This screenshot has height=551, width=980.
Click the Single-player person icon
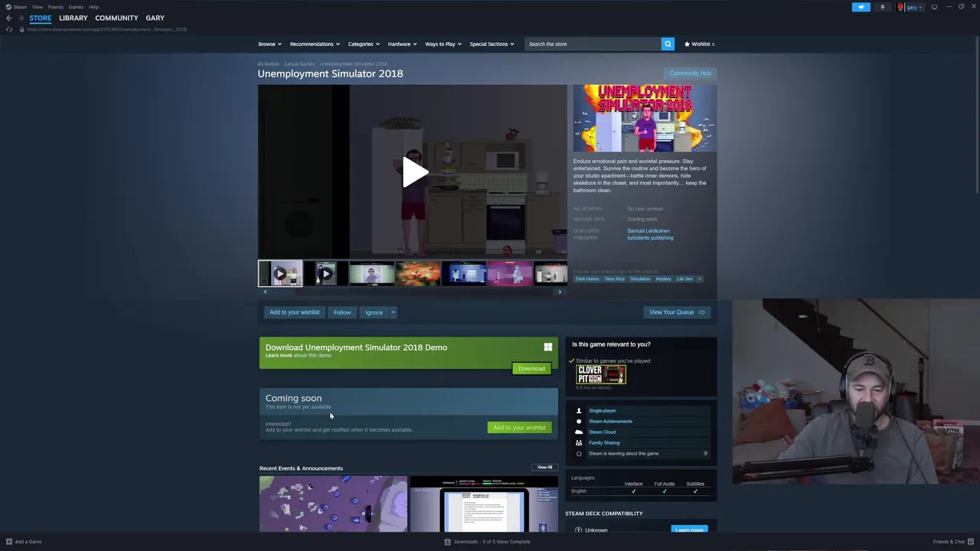(x=579, y=410)
